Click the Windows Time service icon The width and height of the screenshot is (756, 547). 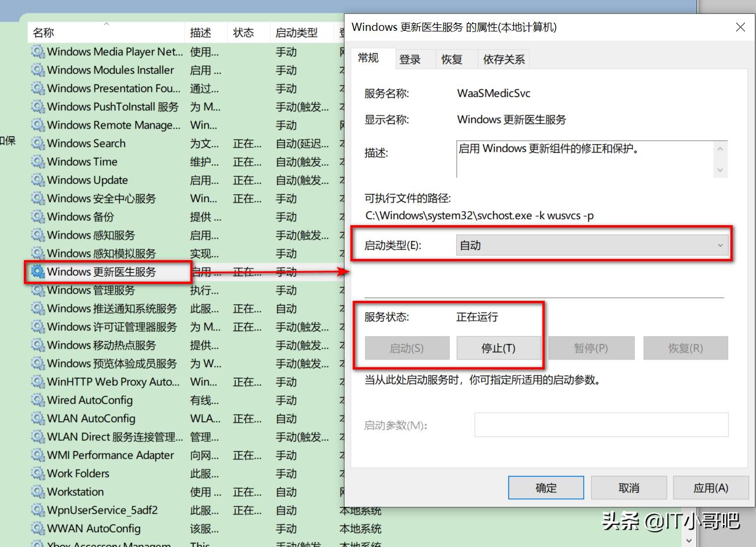click(38, 161)
